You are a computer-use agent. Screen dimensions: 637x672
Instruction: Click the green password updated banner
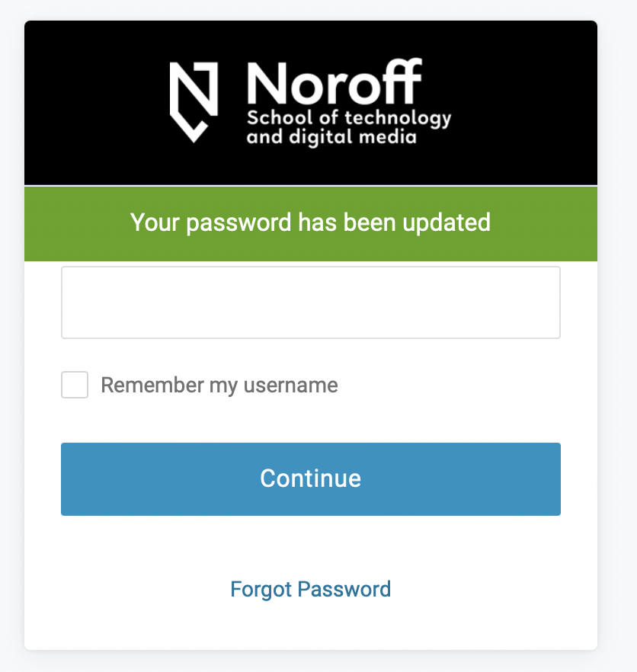pyautogui.click(x=311, y=224)
